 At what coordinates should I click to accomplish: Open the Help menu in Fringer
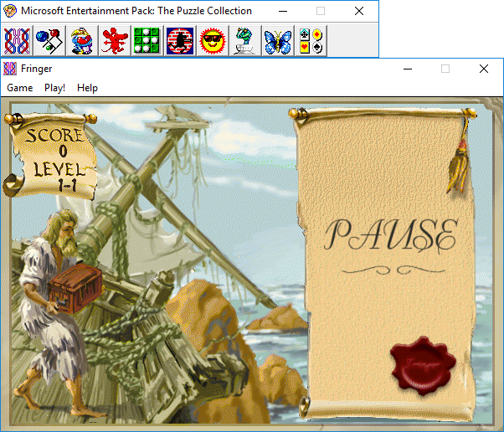tap(87, 88)
